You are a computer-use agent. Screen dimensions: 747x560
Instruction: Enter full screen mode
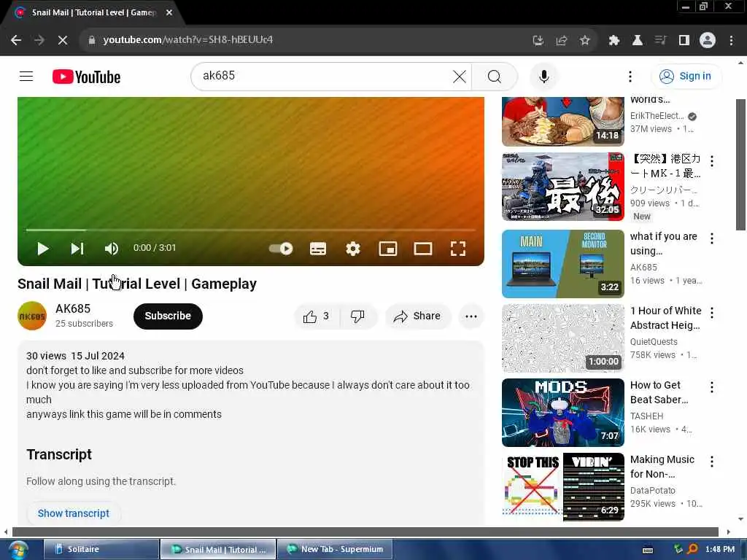click(x=458, y=249)
